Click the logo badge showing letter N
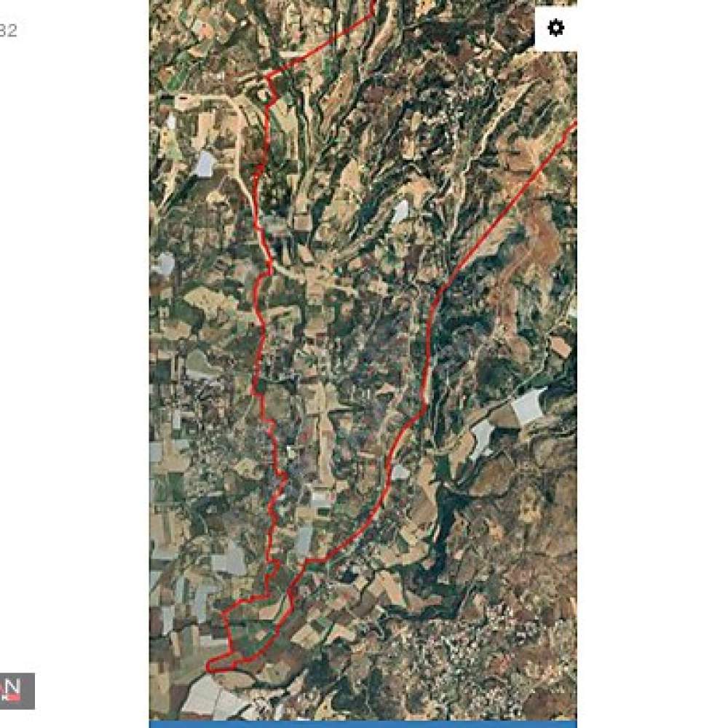This screenshot has width=728, height=728. point(17,691)
